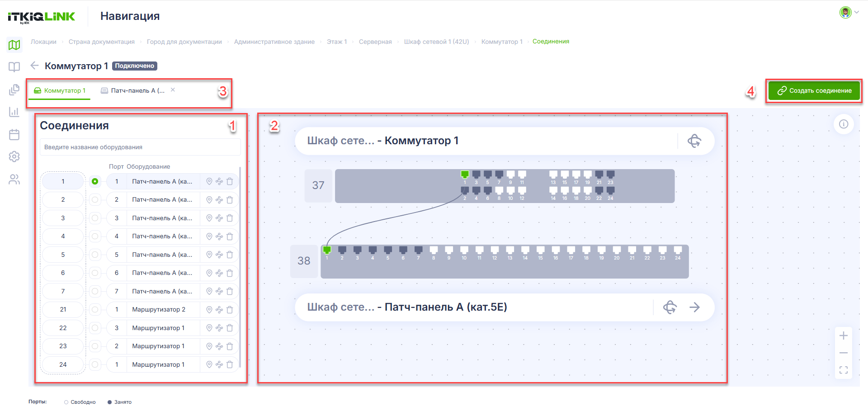Go to Патч-панель A with arrow icon
The width and height of the screenshot is (868, 416).
tap(695, 307)
